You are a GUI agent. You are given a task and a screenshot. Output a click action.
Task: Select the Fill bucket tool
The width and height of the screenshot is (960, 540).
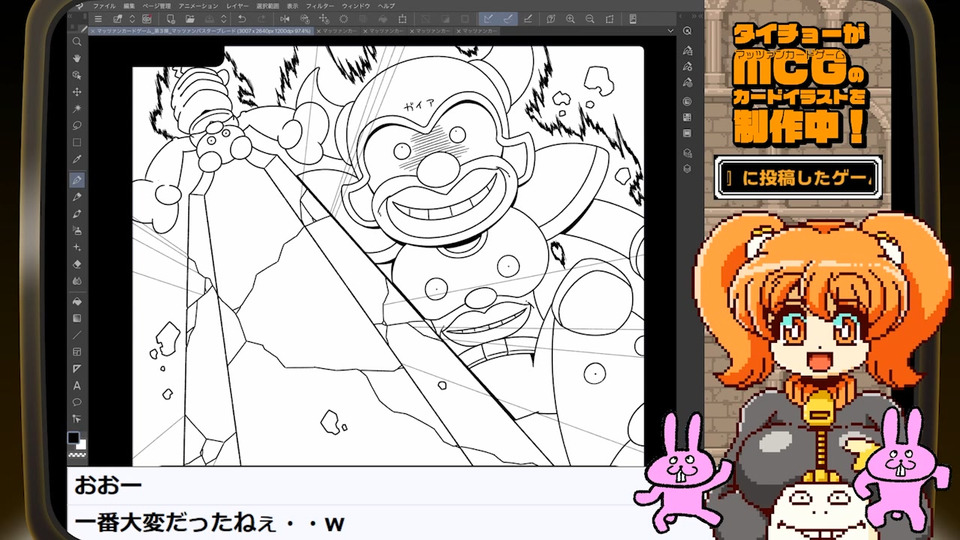click(77, 302)
